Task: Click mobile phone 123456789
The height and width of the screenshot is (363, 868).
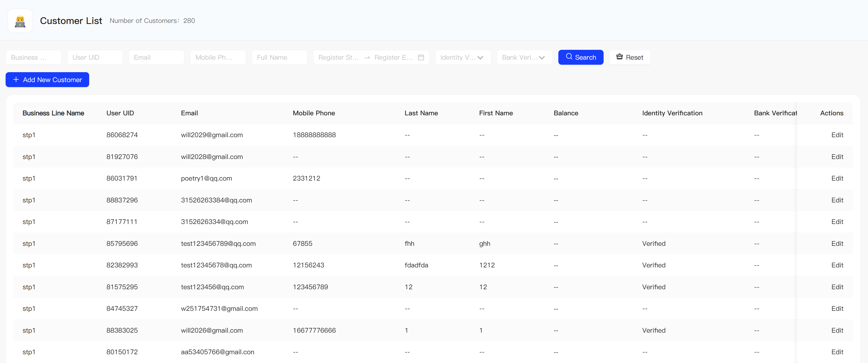Action: (310, 287)
